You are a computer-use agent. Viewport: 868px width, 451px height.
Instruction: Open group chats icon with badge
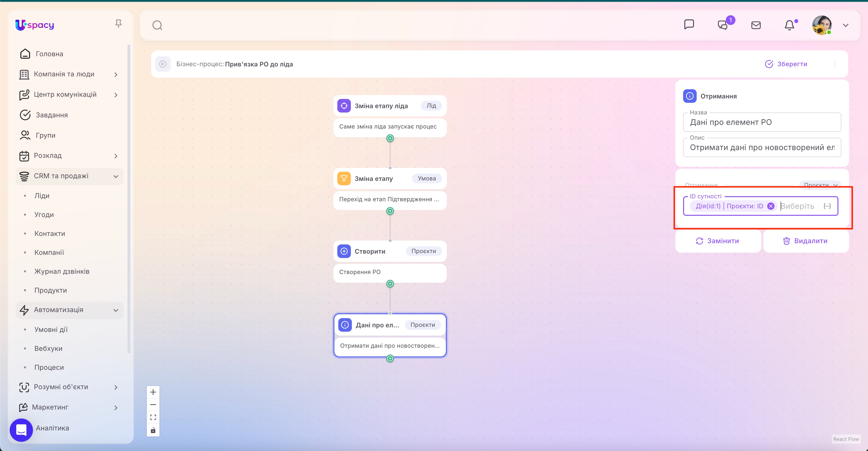tap(723, 25)
